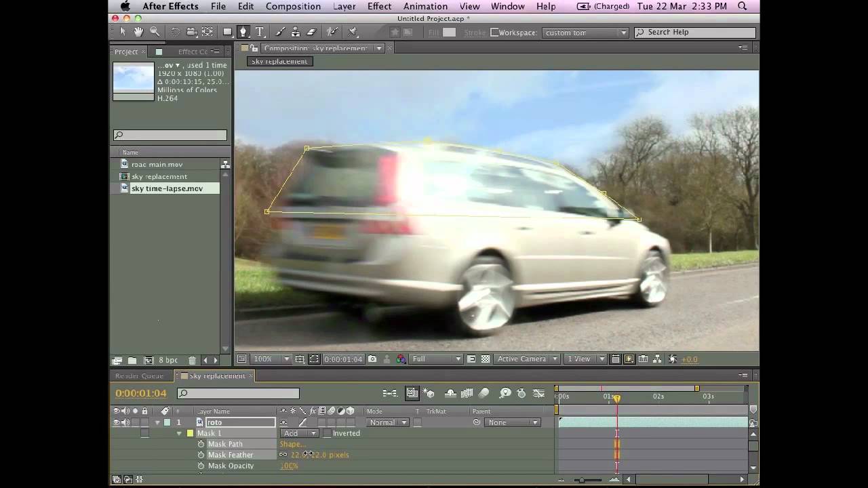Select the Puppet Pin tool
Viewport: 868px width, 488px height.
[x=353, y=32]
